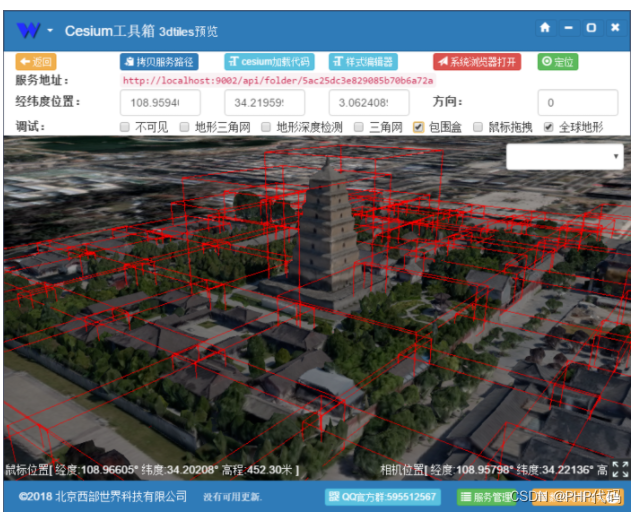Uncheck the 包围盒 bounding box checkbox
Screen dimensions: 637x513
coord(418,127)
